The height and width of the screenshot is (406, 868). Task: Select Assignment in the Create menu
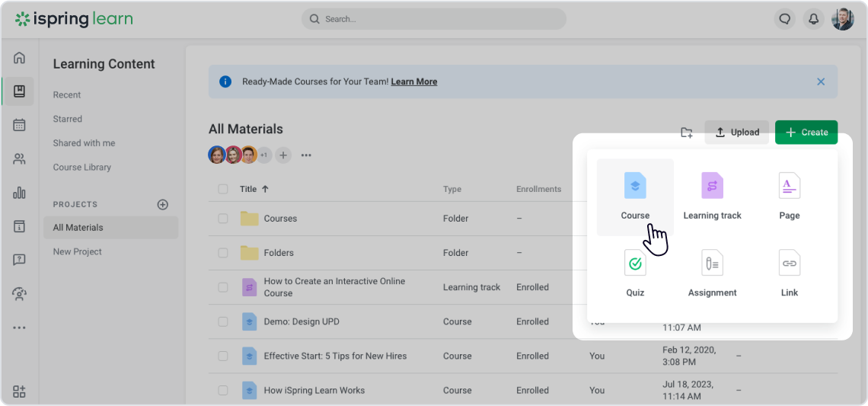pos(712,273)
